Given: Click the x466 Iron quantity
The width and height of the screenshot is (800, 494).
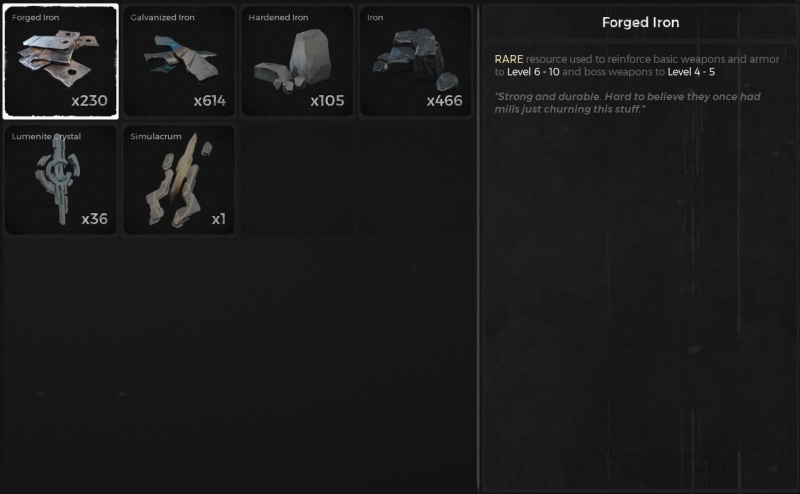Looking at the screenshot, I should click(x=444, y=101).
